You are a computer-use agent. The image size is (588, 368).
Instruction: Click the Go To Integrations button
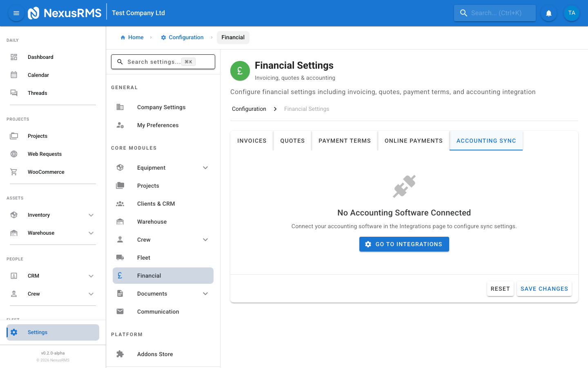404,244
